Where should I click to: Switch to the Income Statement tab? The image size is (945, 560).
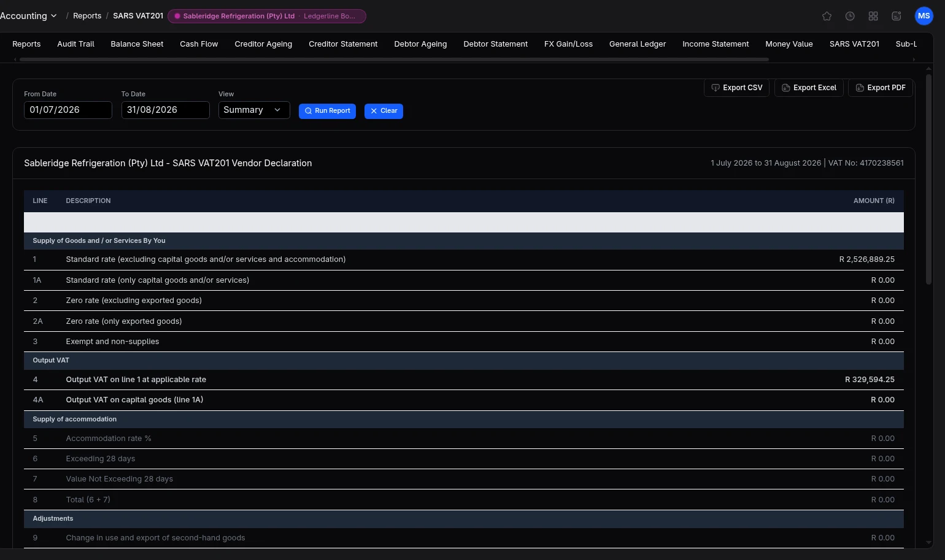(715, 44)
